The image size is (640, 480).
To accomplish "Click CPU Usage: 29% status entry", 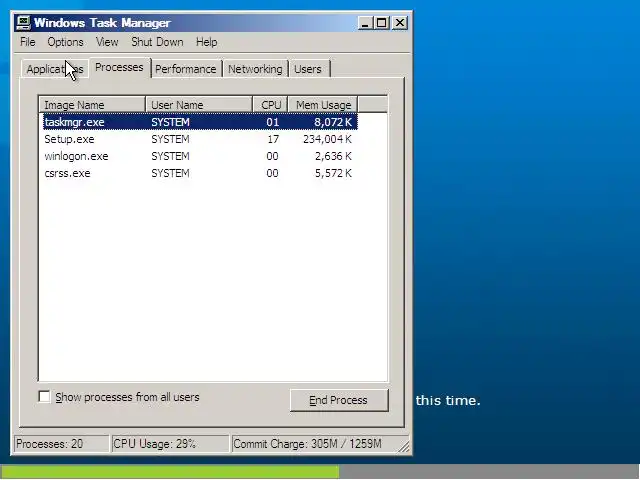I will 170,444.
